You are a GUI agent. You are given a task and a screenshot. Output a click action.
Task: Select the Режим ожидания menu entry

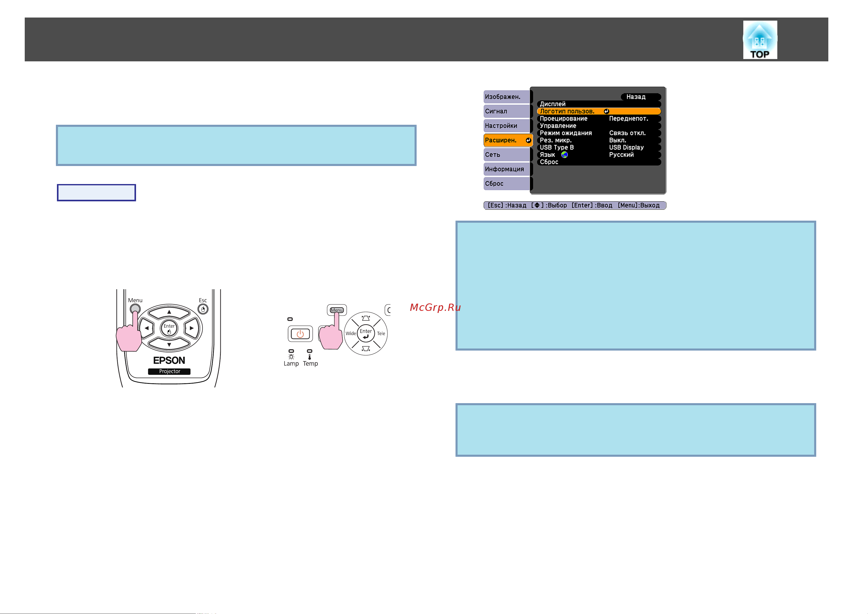point(599,133)
